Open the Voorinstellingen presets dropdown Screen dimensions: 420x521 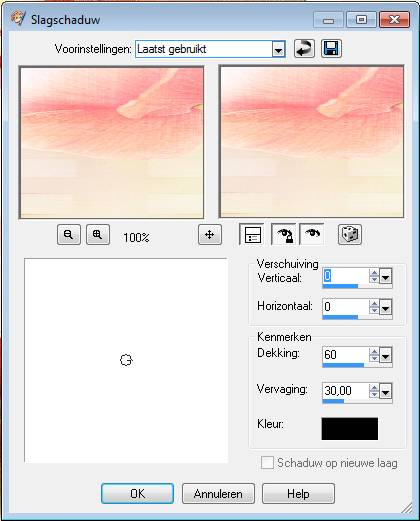click(278, 49)
